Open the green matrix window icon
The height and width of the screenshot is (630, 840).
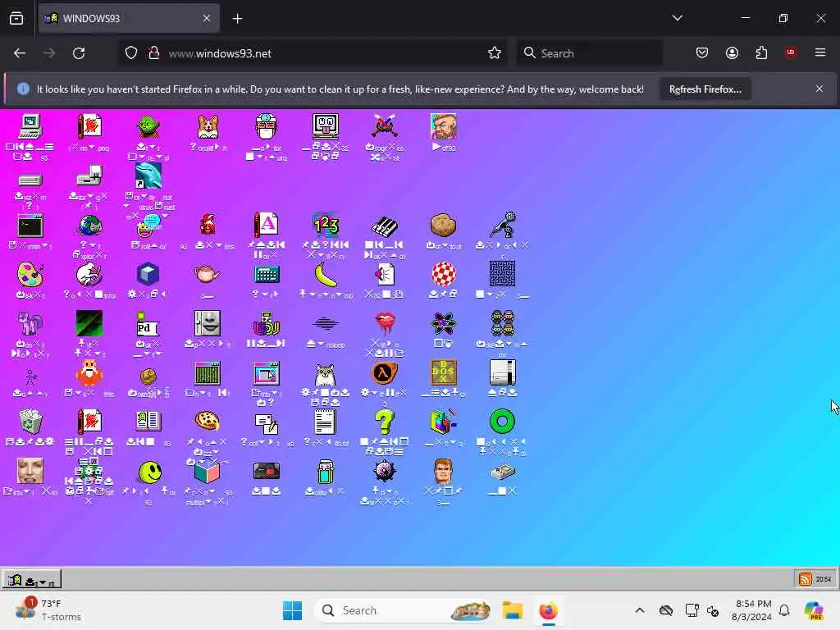click(x=208, y=373)
